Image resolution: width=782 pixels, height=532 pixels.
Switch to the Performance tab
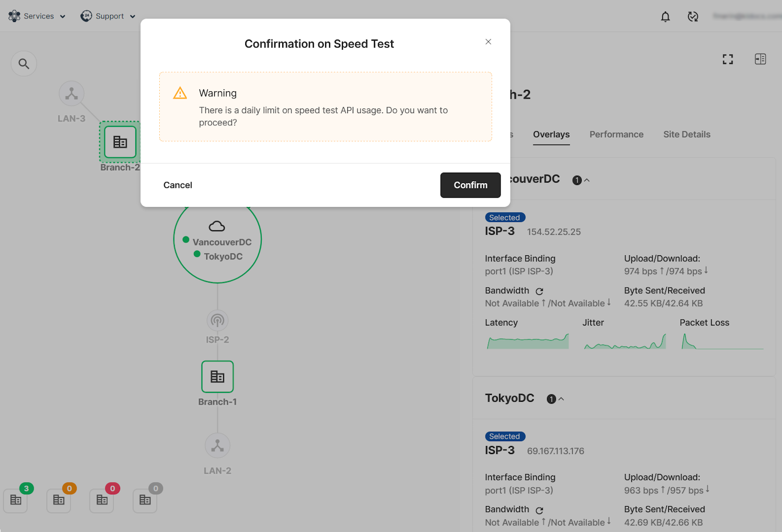tap(616, 135)
